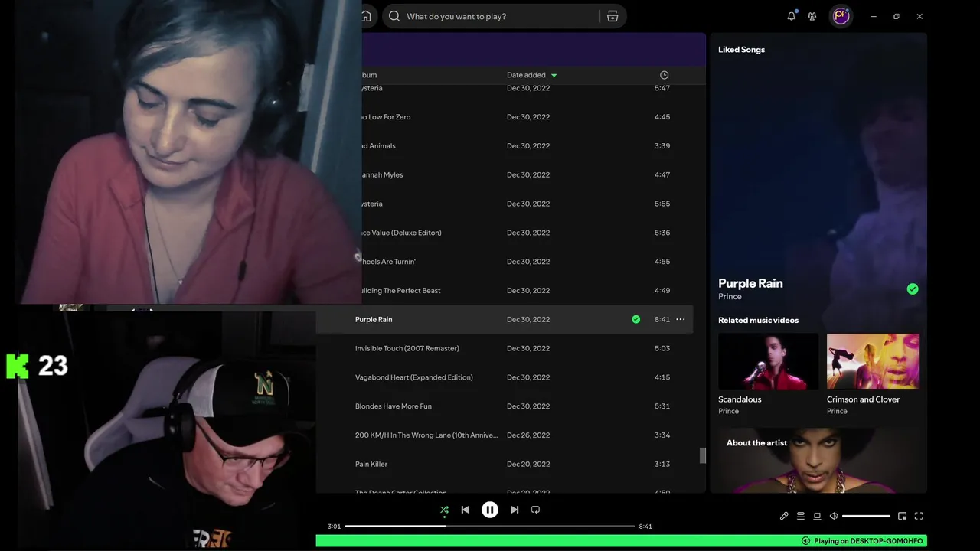
Task: Open the user profile avatar menu
Action: pos(841,16)
